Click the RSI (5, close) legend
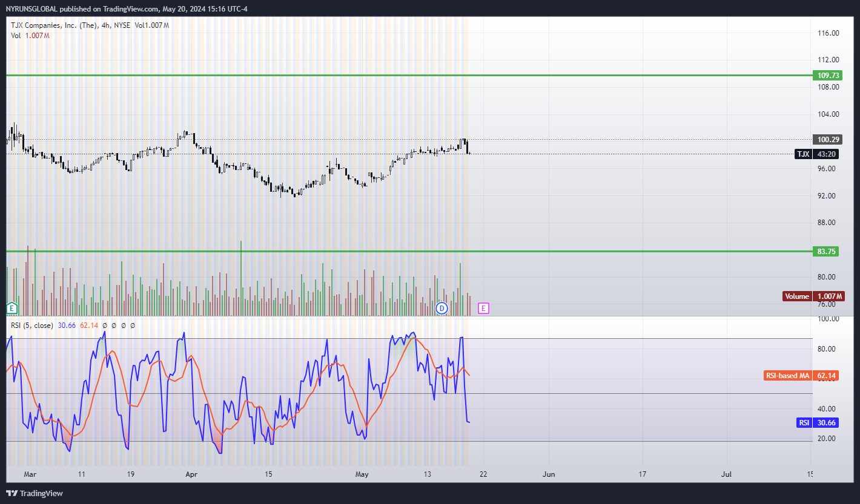The image size is (860, 504). pos(33,326)
